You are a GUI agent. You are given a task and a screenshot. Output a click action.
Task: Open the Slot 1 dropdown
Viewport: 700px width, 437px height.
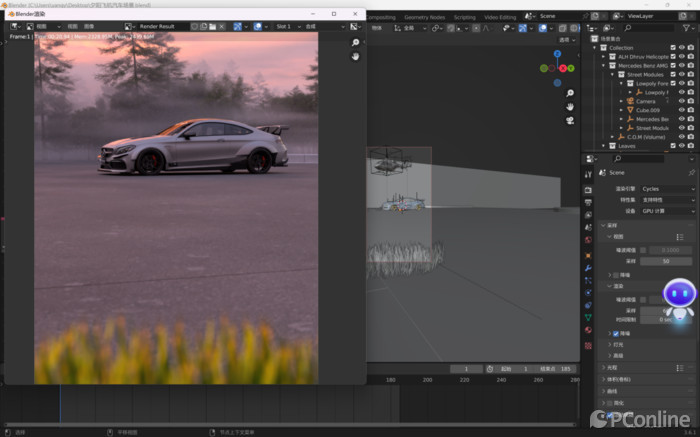click(284, 26)
